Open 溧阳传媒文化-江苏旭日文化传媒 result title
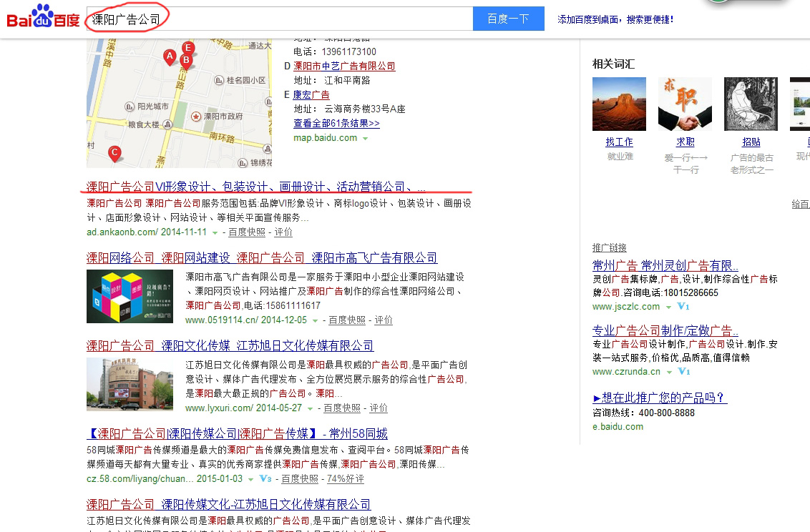This screenshot has width=810, height=532. click(228, 504)
